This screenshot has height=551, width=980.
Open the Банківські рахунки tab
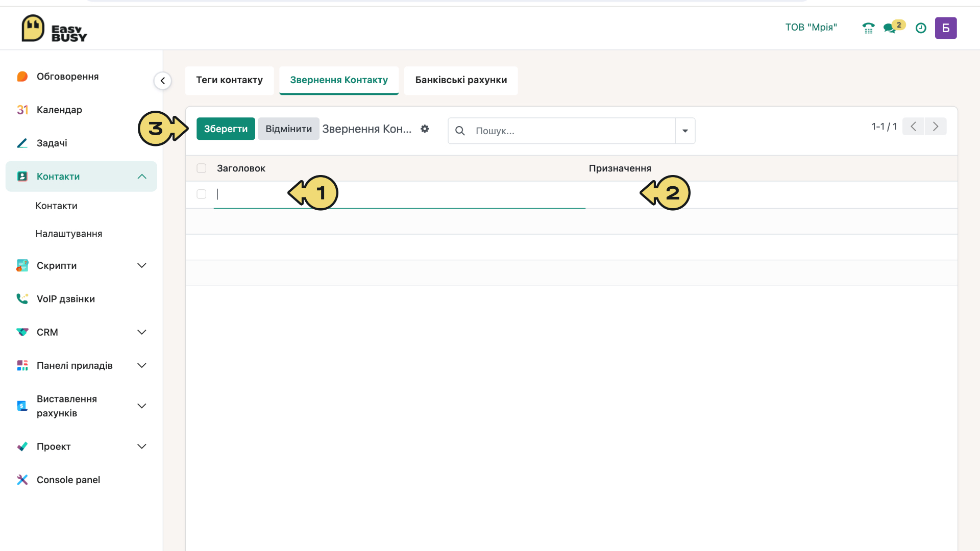(461, 80)
